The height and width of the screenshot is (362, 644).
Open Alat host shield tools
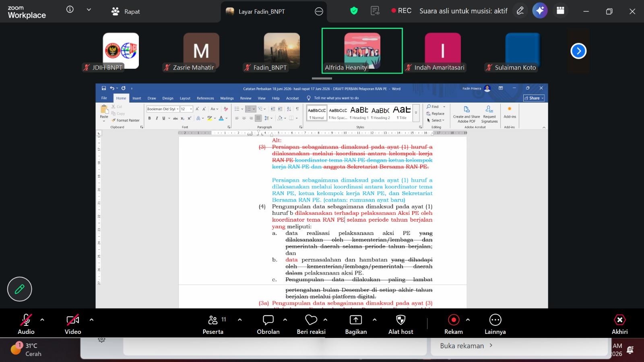(x=400, y=325)
